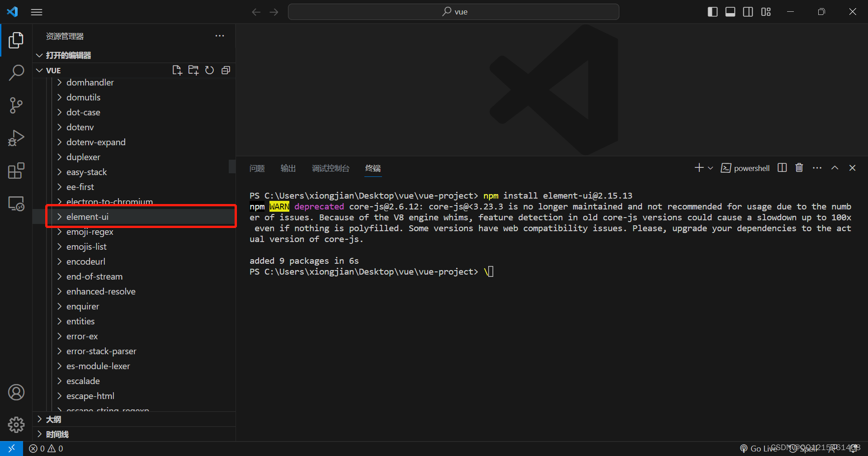The width and height of the screenshot is (868, 456).
Task: Go forward using navigation arrow
Action: click(274, 12)
